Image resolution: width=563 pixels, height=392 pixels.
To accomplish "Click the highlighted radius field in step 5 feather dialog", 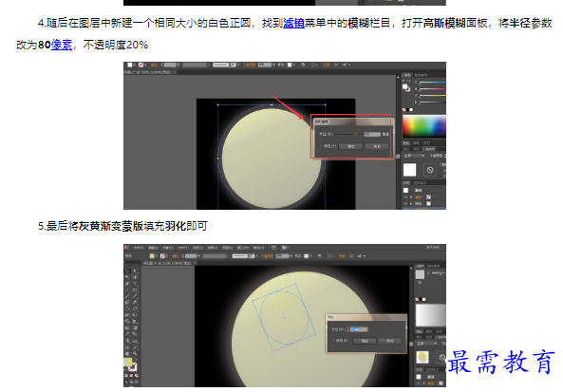I will tap(359, 329).
